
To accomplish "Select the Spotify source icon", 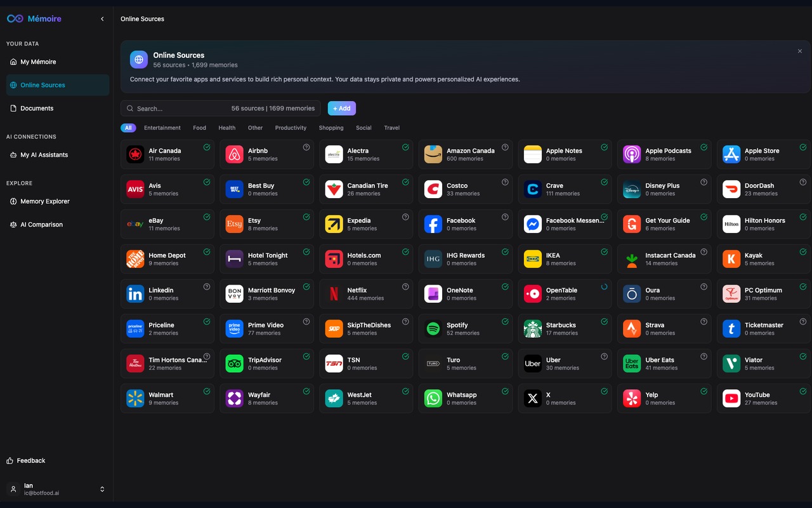I will tap(433, 328).
